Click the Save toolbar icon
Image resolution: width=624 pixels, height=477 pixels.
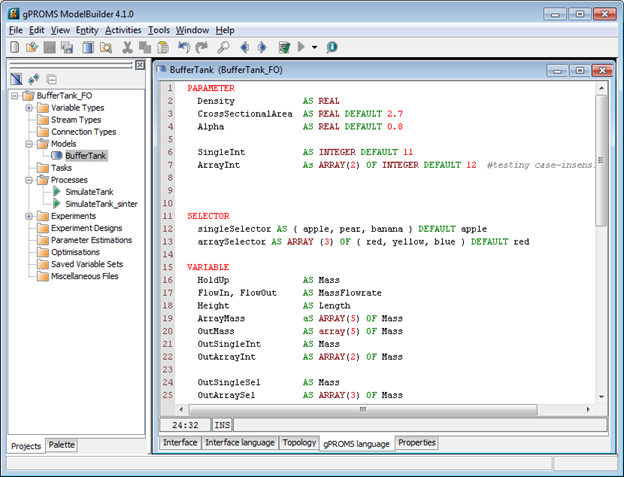coord(49,47)
